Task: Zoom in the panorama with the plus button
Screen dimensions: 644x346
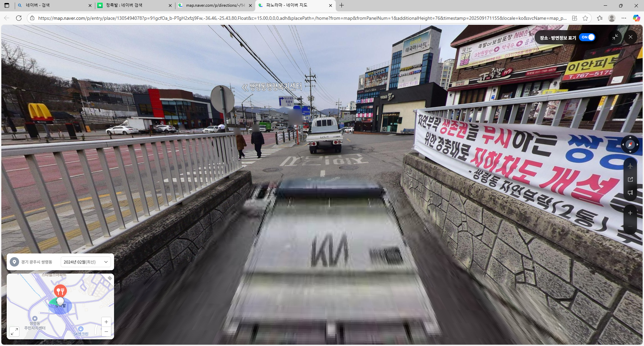Action: point(630,213)
